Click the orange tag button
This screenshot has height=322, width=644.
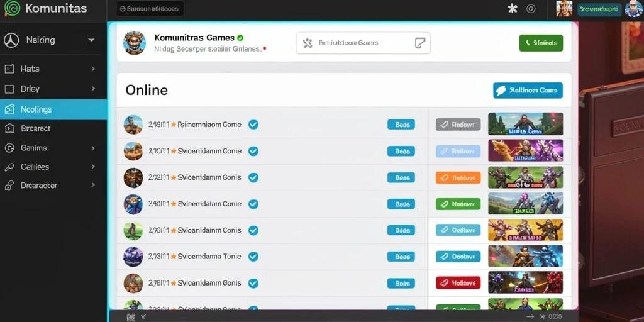coord(458,177)
